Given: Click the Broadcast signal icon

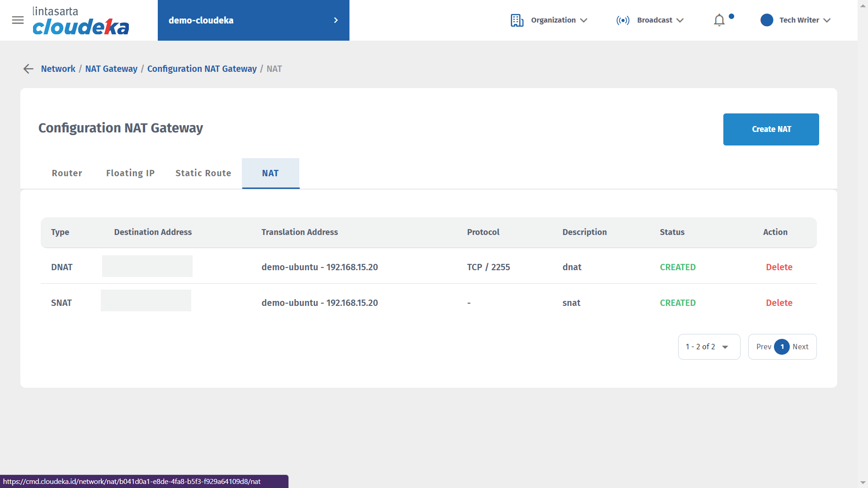Looking at the screenshot, I should 623,20.
